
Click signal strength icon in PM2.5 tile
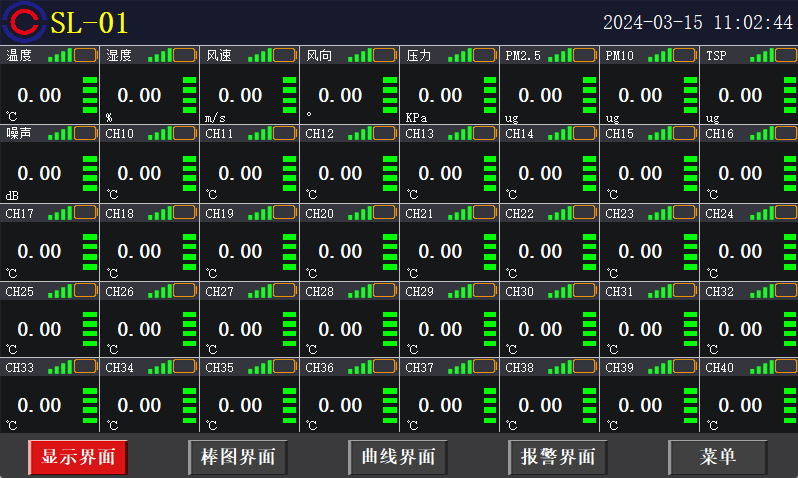pos(560,55)
